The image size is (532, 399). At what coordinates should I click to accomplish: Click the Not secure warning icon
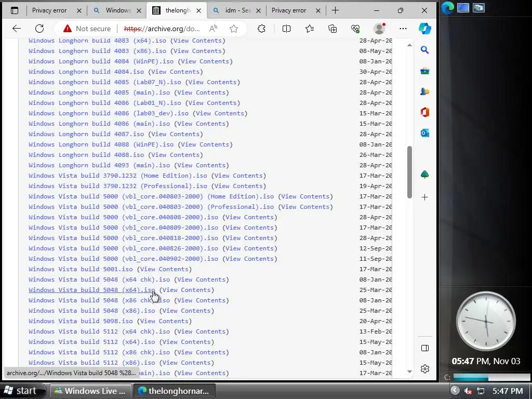[x=68, y=29]
